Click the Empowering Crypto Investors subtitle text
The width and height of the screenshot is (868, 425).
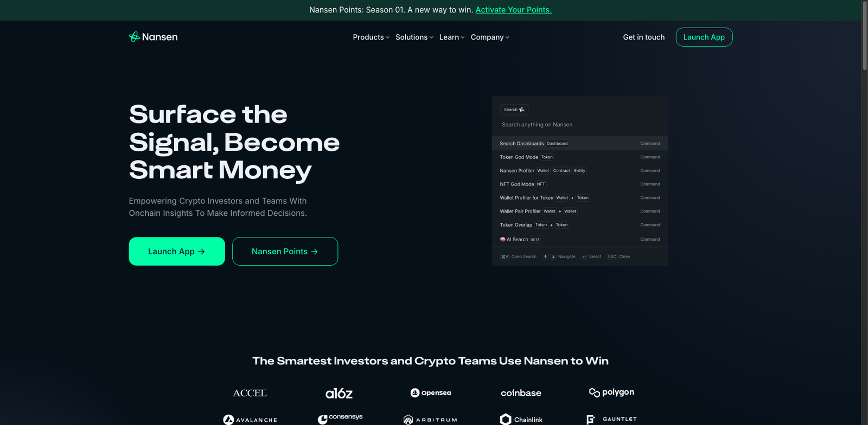[218, 207]
